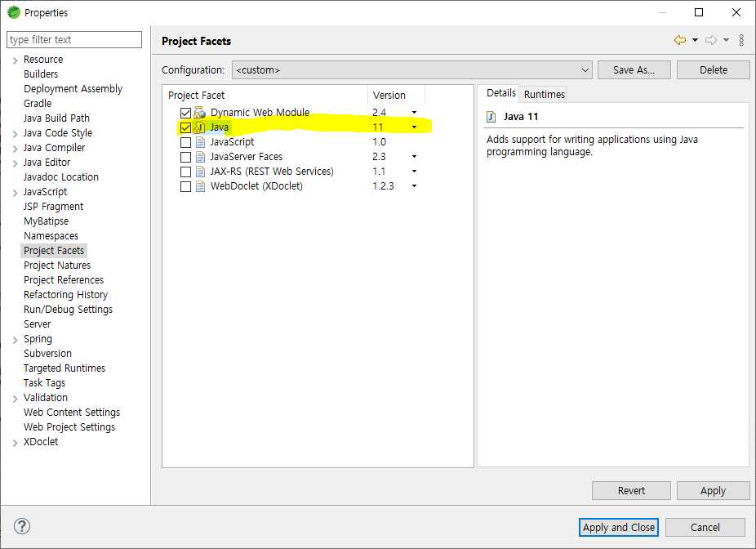This screenshot has width=756, height=549.
Task: Open the Task Tags page
Action: tap(44, 383)
